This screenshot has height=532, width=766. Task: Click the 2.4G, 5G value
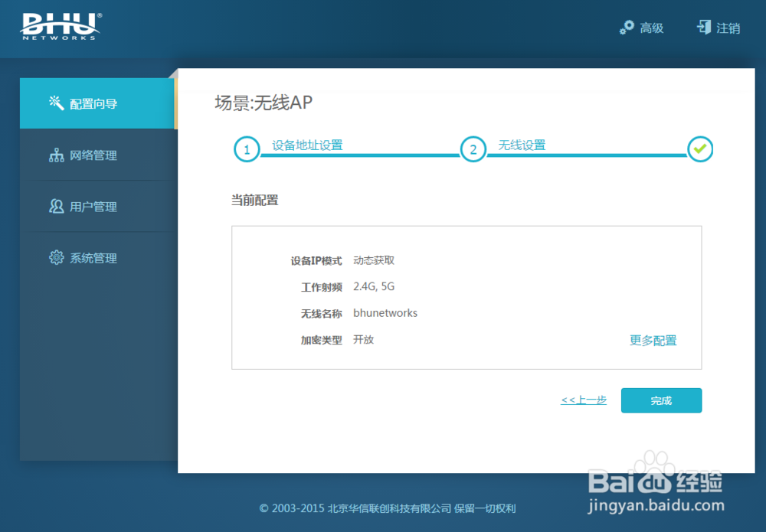[374, 286]
